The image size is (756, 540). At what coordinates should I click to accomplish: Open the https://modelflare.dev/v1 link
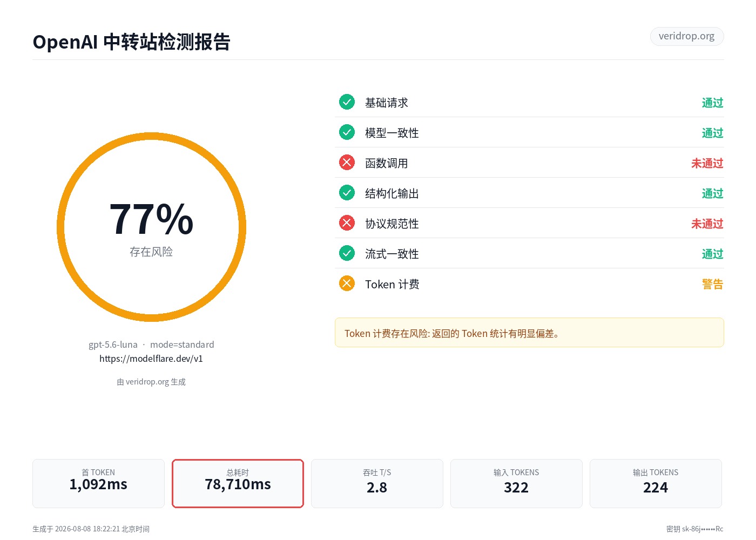point(151,359)
